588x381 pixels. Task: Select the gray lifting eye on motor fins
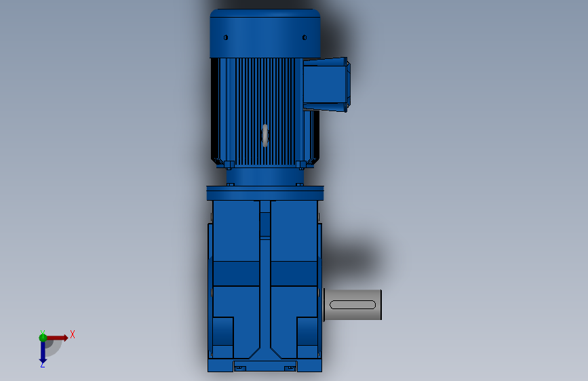click(265, 136)
